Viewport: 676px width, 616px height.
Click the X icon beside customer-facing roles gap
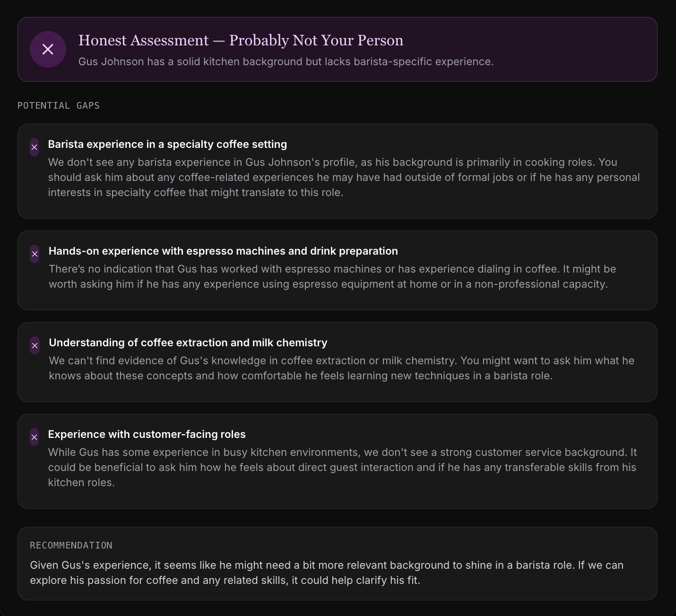coord(35,437)
